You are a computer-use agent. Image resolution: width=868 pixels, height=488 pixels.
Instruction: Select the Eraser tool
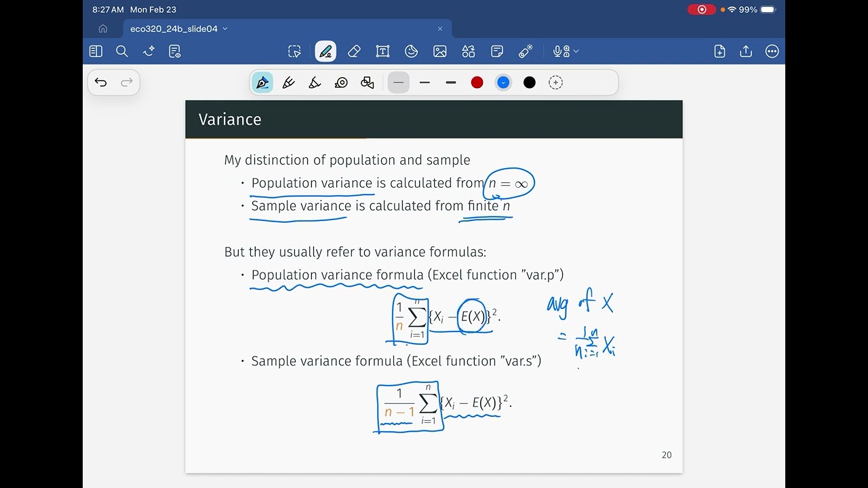(x=354, y=52)
